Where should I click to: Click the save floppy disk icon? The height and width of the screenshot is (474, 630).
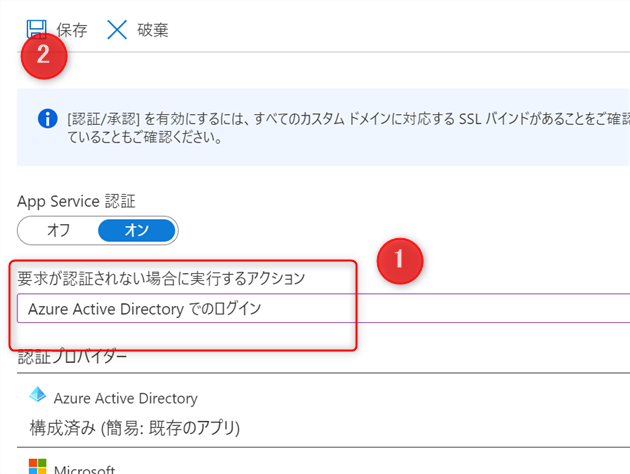click(37, 30)
